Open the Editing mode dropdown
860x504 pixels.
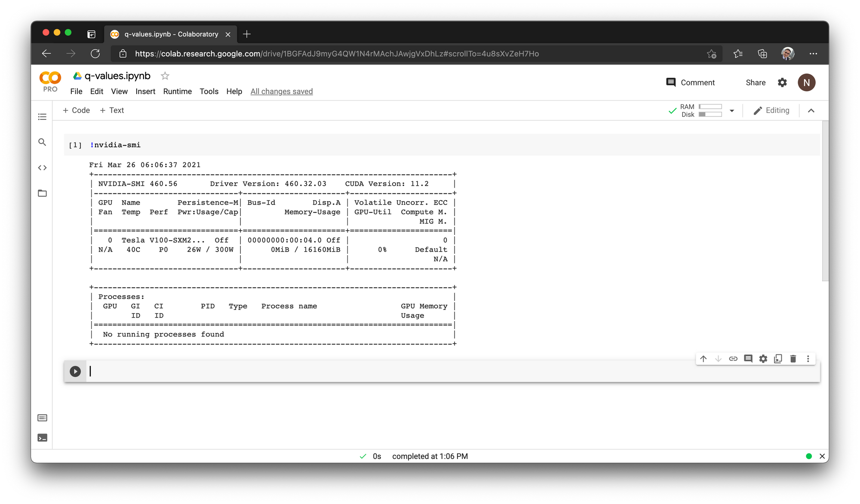coord(771,110)
